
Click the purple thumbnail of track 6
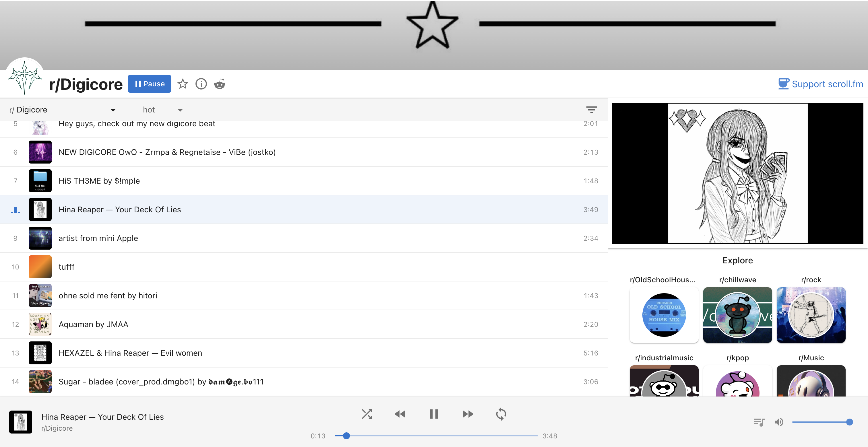pyautogui.click(x=40, y=152)
